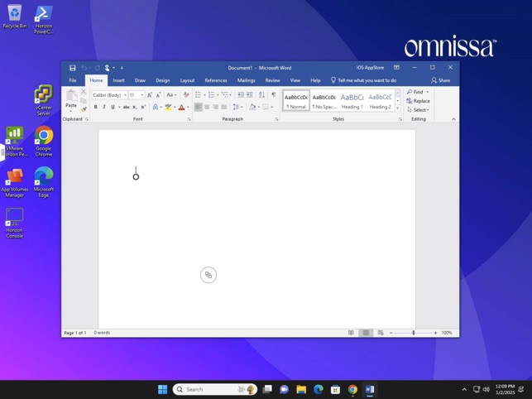532x399 pixels.
Task: Expand the Styles gallery More arrow
Action: tap(398, 108)
